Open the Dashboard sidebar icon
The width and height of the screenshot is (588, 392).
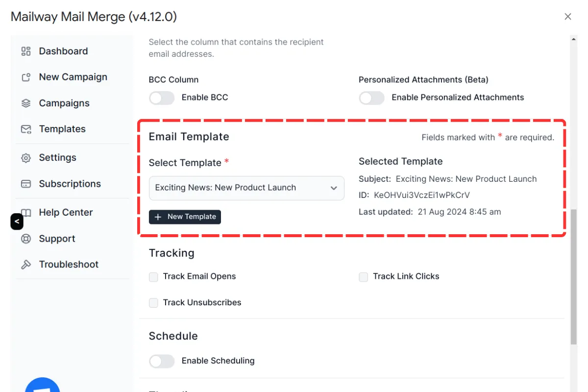26,51
